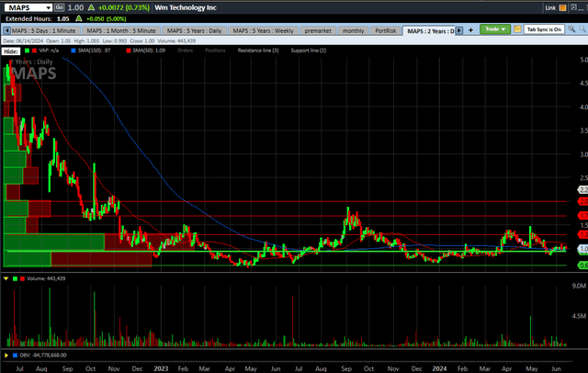Toggle the Tab Sync is On button
This screenshot has height=373, width=588.
tap(543, 29)
